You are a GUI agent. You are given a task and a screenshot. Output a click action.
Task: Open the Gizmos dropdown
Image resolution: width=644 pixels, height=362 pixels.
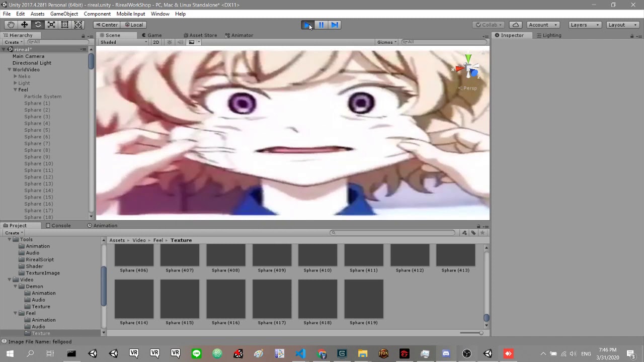pos(387,42)
